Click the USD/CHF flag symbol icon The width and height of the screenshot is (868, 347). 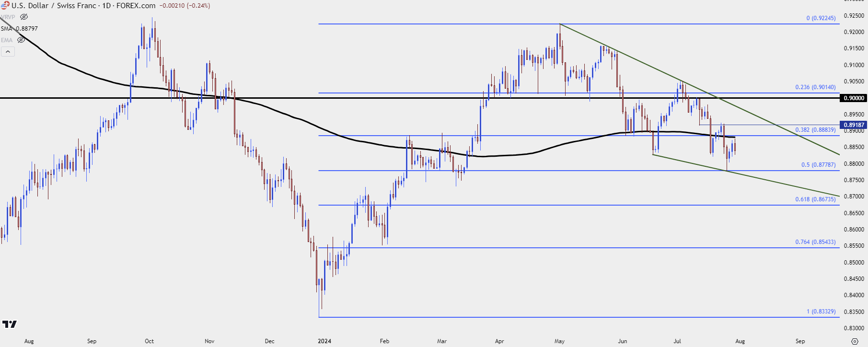pos(5,5)
